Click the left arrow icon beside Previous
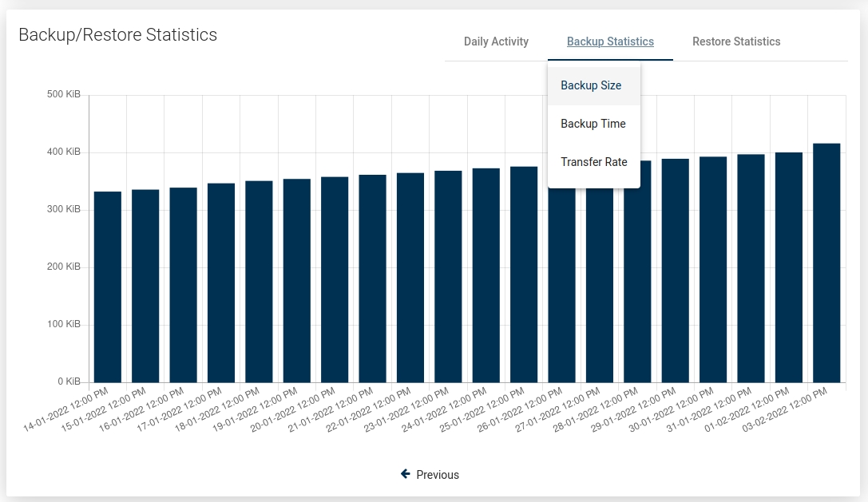The height and width of the screenshot is (502, 868). tap(406, 474)
